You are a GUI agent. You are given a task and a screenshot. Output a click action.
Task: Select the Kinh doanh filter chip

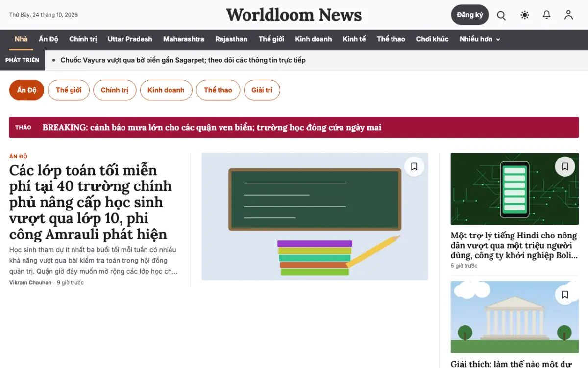[x=166, y=90]
